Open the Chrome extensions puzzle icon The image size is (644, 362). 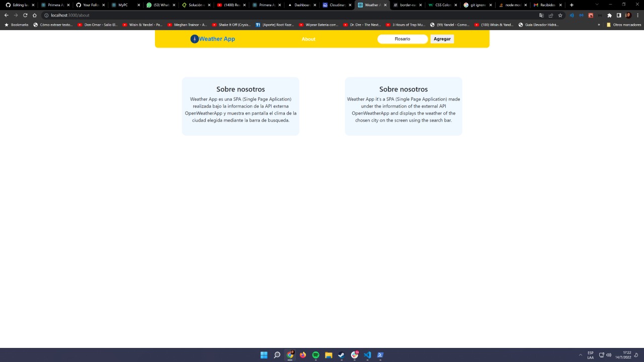(608, 15)
